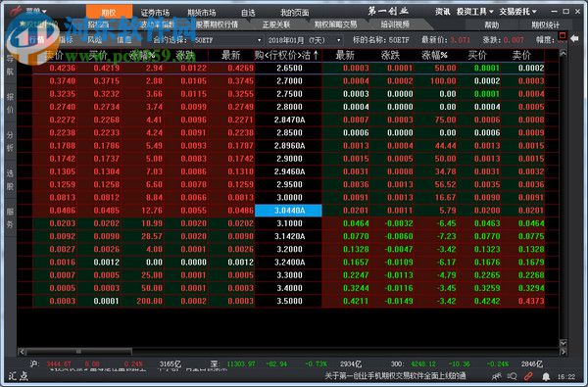The width and height of the screenshot is (588, 387).
Task: Click call latest price 0.4269
Action: 241,69
